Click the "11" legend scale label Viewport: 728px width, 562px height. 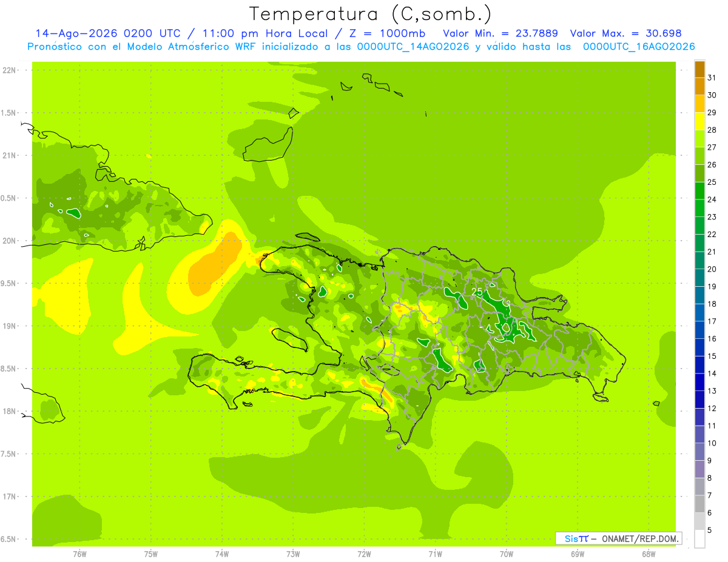tap(712, 426)
